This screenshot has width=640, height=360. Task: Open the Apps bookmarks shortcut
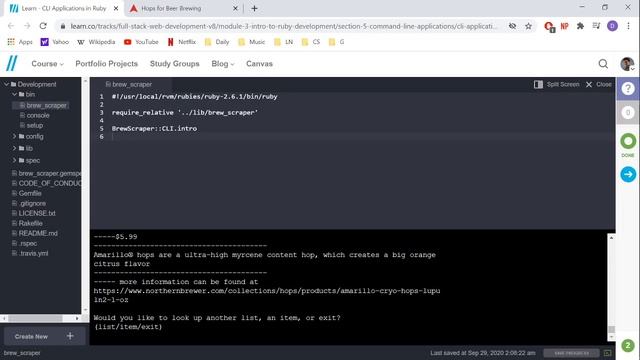tap(20, 42)
